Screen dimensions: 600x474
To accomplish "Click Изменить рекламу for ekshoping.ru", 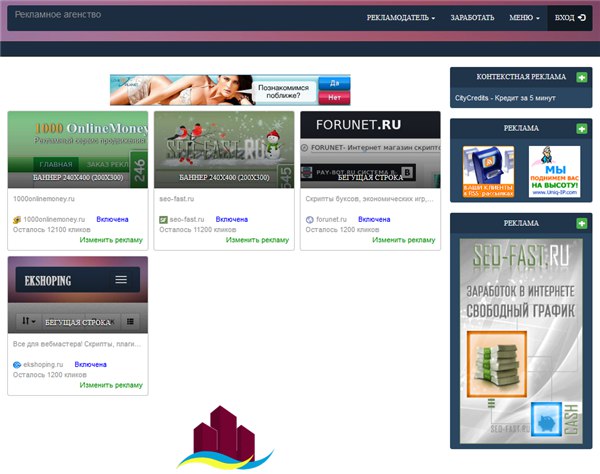I will point(111,385).
